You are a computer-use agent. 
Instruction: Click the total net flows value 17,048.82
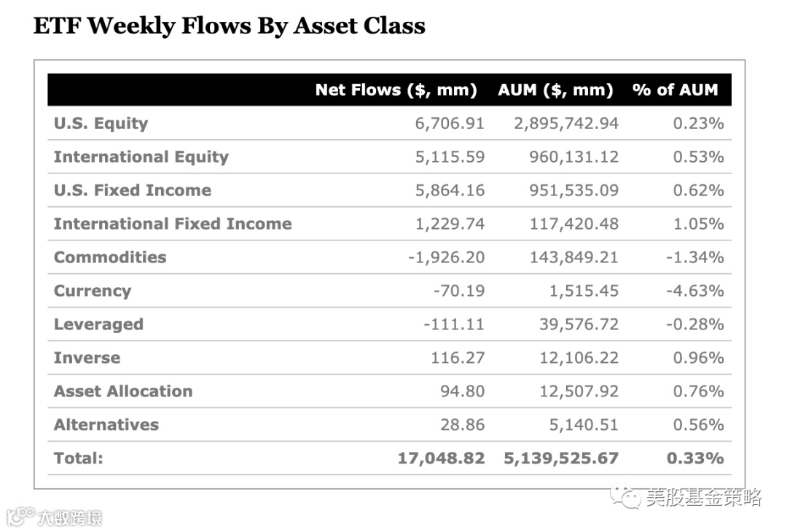441,458
